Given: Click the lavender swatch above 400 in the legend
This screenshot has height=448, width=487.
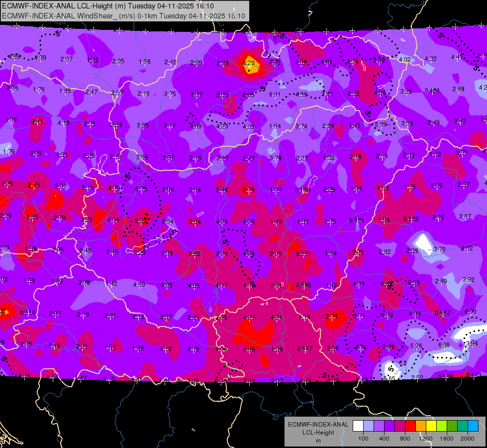Looking at the screenshot, I should (379, 426).
